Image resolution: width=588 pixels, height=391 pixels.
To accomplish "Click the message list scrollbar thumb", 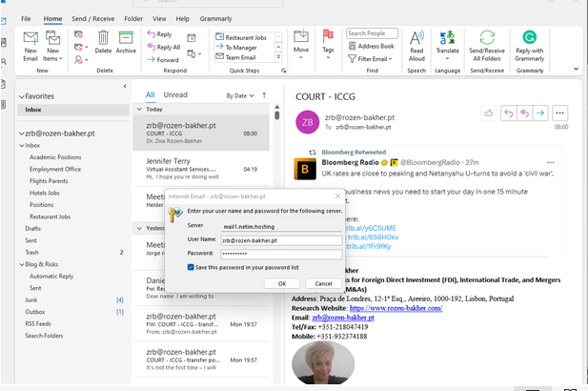I will (276, 114).
